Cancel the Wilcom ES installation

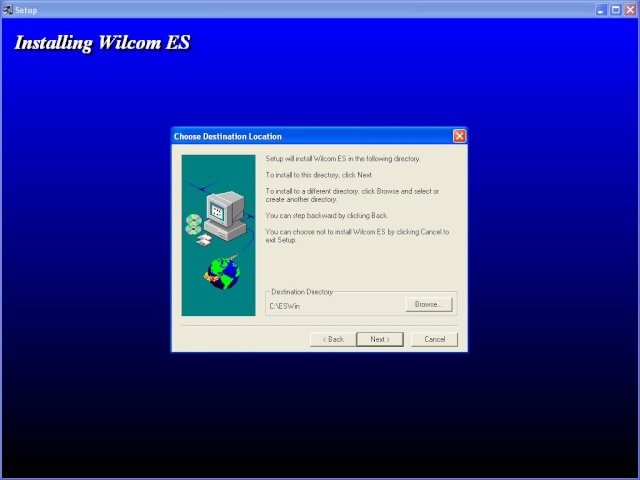click(434, 339)
